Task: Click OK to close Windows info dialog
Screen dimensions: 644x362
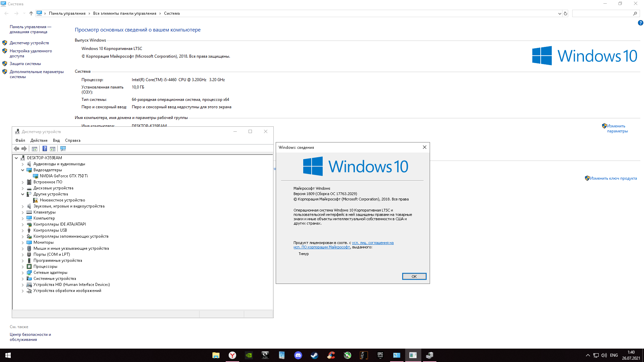Action: click(414, 276)
